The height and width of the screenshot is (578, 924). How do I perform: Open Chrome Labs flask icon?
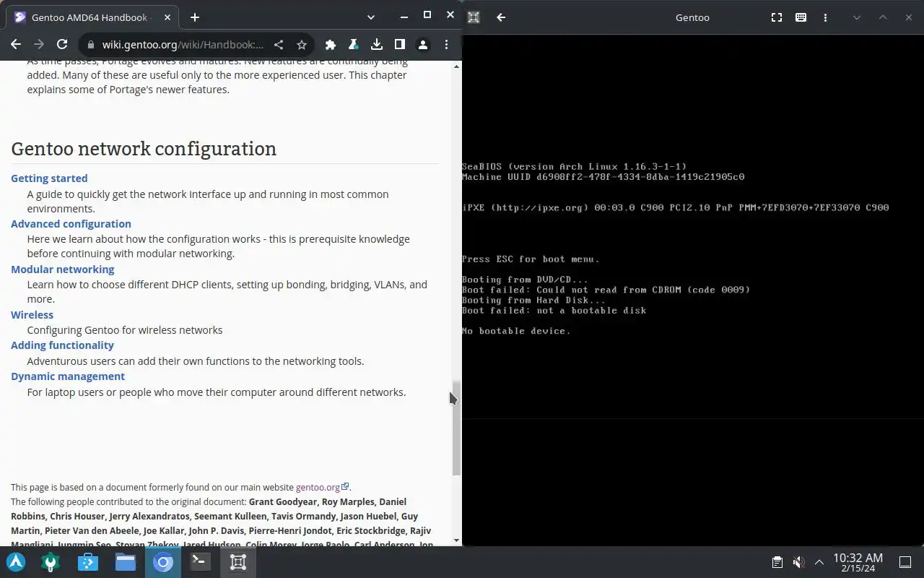[354, 45]
